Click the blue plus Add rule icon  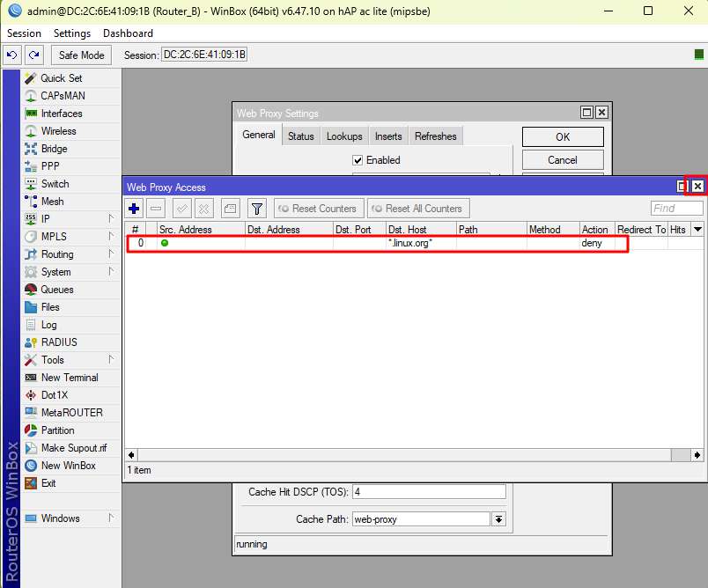point(134,209)
